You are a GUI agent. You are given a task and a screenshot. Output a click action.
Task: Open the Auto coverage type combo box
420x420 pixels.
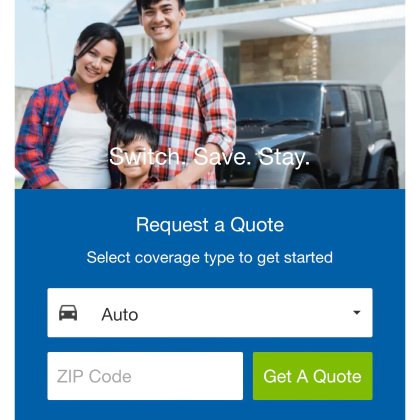point(210,313)
